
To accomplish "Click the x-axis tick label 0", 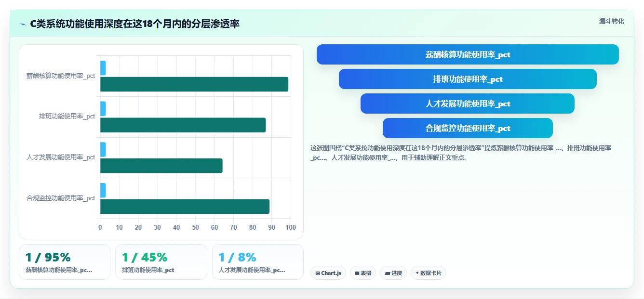I will (100, 227).
